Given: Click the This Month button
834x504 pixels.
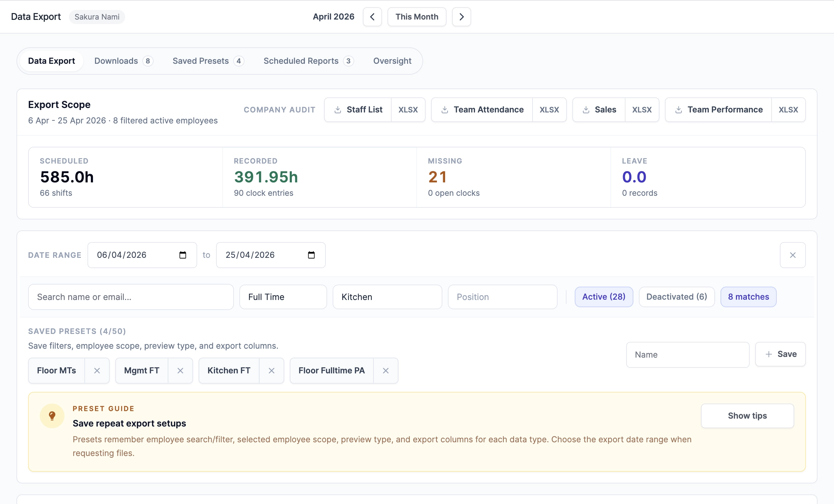Looking at the screenshot, I should coord(417,17).
